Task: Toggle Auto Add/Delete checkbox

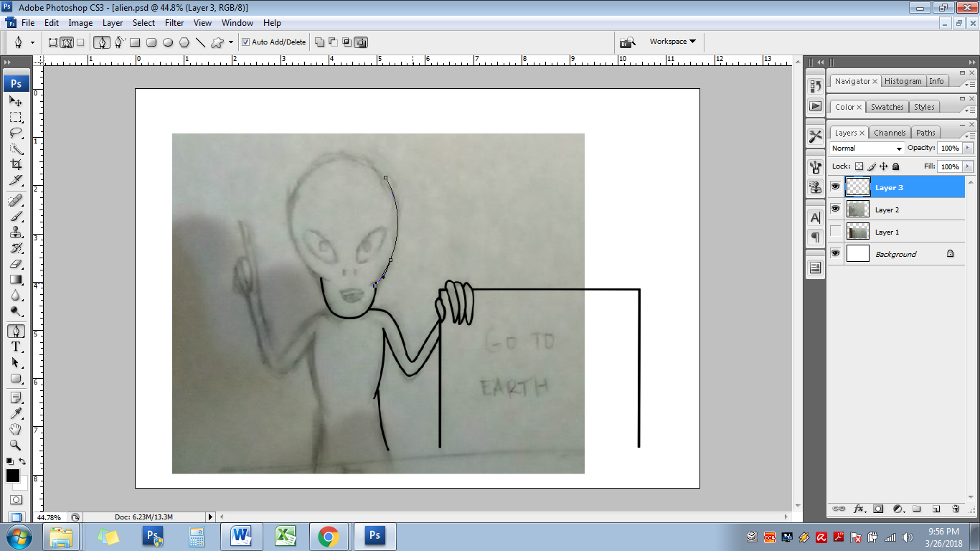Action: click(246, 42)
